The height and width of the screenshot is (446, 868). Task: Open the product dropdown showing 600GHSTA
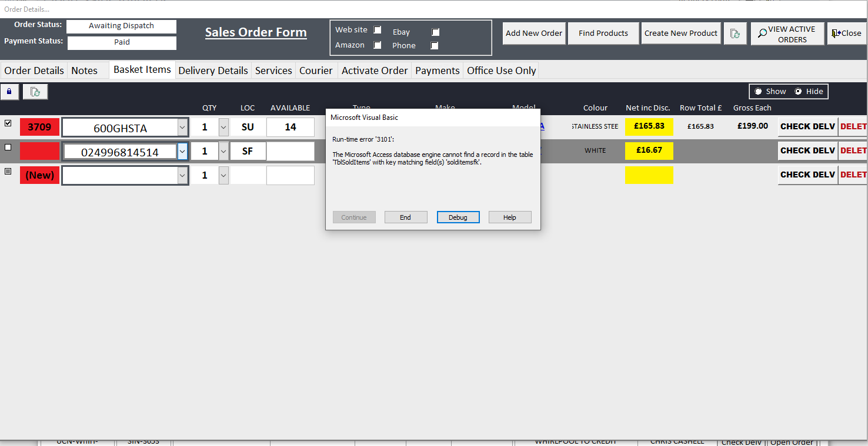click(x=182, y=128)
